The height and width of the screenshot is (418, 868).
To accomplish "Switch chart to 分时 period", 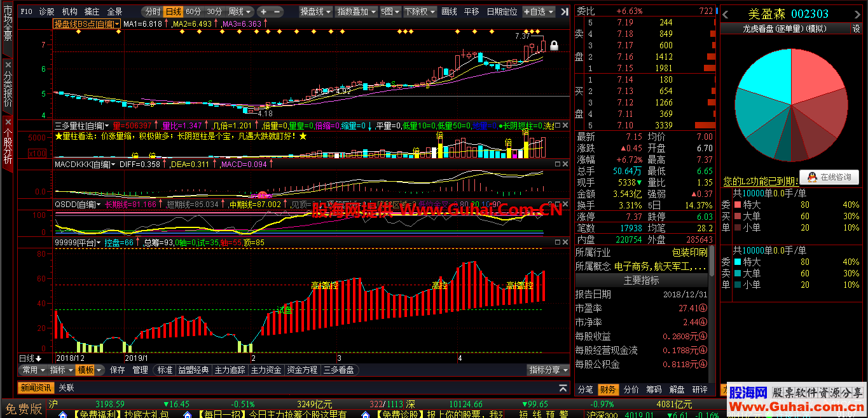I will pos(153,11).
